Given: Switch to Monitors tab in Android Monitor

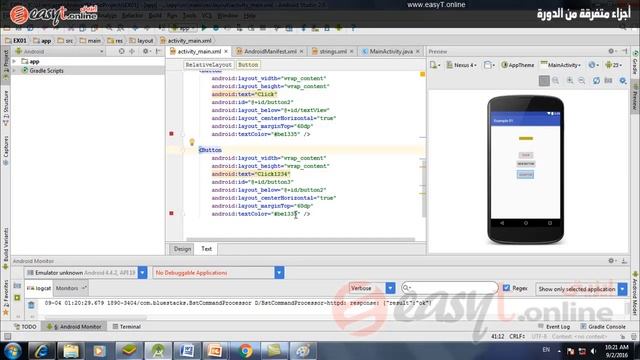Looking at the screenshot, I should coord(71,288).
